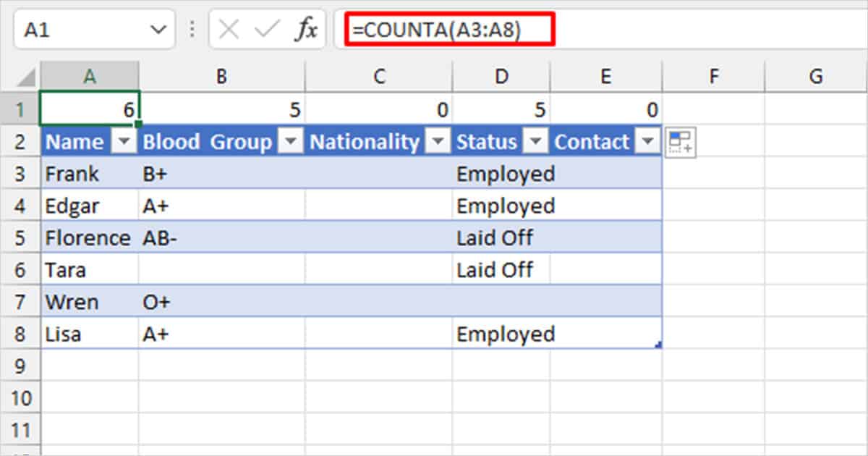This screenshot has height=456, width=868.
Task: Click the Tara name cell
Action: tap(90, 269)
